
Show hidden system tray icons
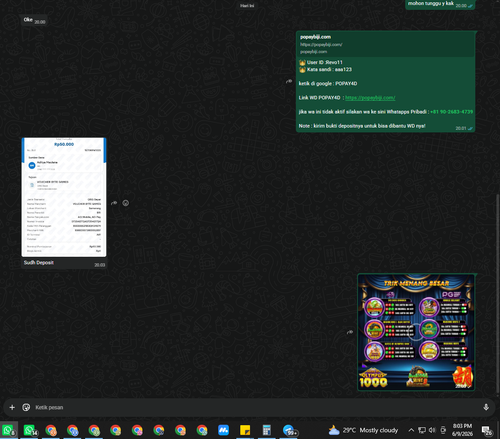coord(411,430)
